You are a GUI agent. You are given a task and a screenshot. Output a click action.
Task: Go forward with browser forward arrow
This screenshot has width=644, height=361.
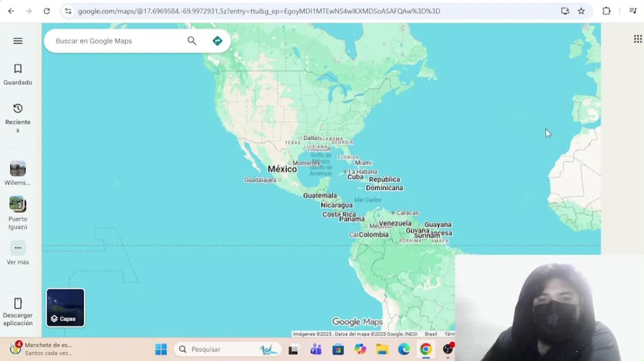point(29,11)
